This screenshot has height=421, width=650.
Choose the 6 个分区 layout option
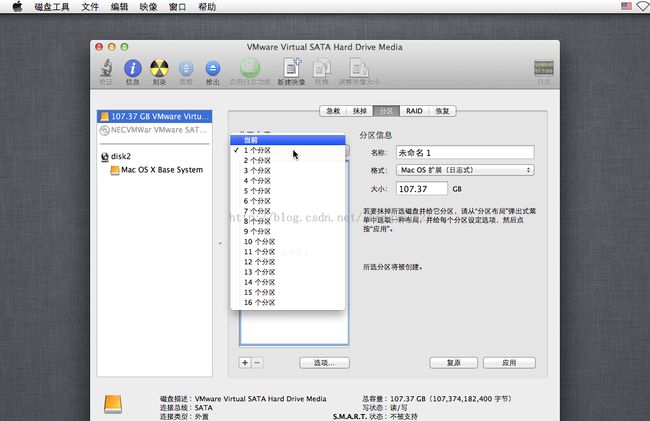pyautogui.click(x=288, y=201)
